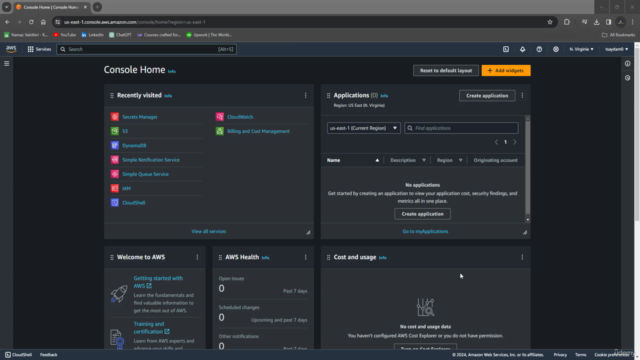This screenshot has width=640, height=360.
Task: Click Create application under No applications
Action: pyautogui.click(x=422, y=214)
